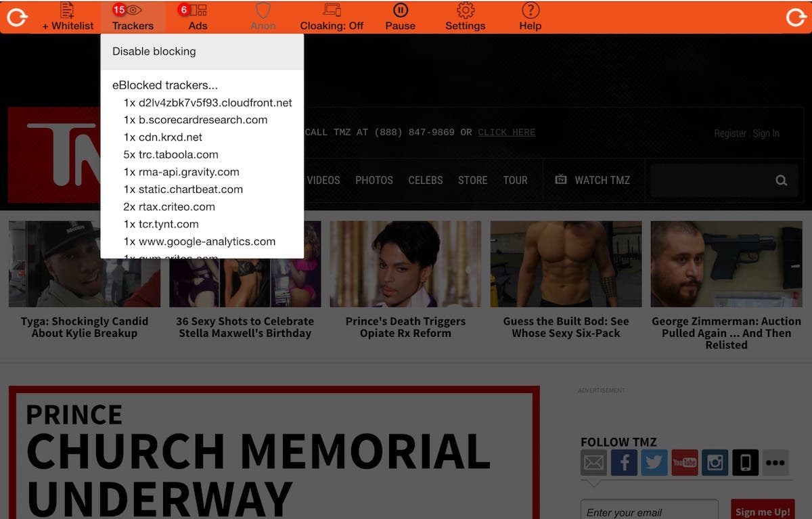Select Disable blocking in Trackers menu
The height and width of the screenshot is (519, 812).
click(202, 51)
